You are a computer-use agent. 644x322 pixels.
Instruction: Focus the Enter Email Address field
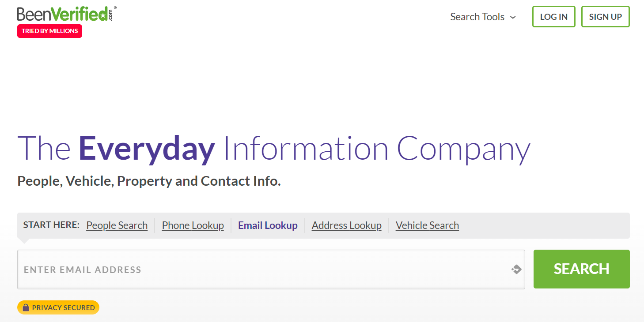(271, 270)
